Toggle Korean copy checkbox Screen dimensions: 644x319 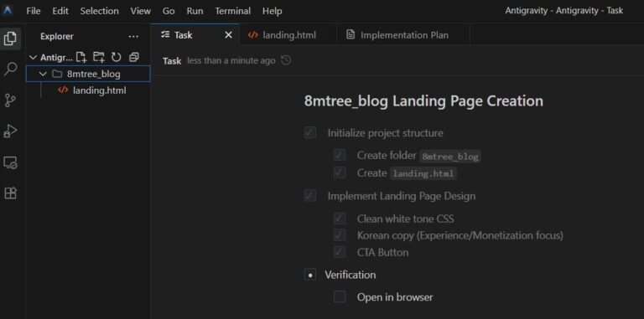tap(340, 235)
